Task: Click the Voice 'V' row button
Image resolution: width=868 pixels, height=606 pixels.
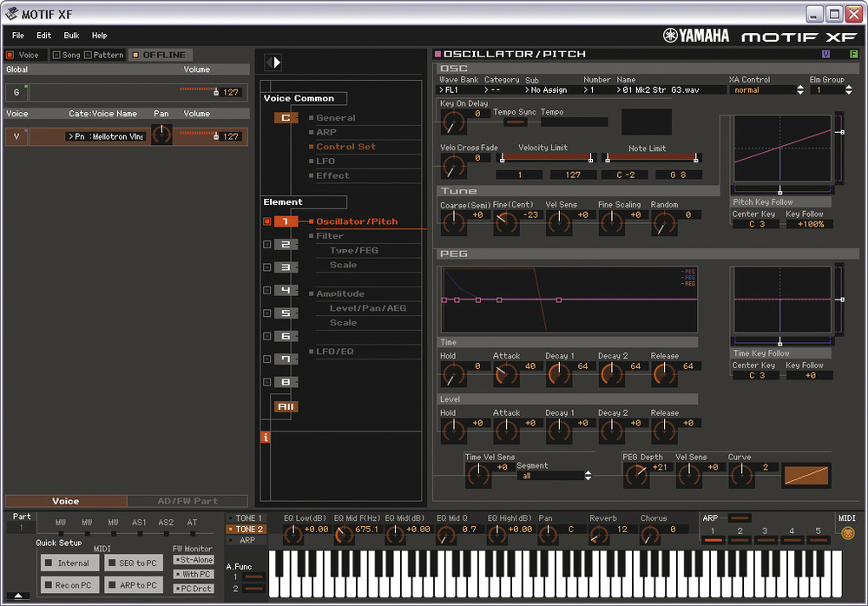Action: (16, 136)
